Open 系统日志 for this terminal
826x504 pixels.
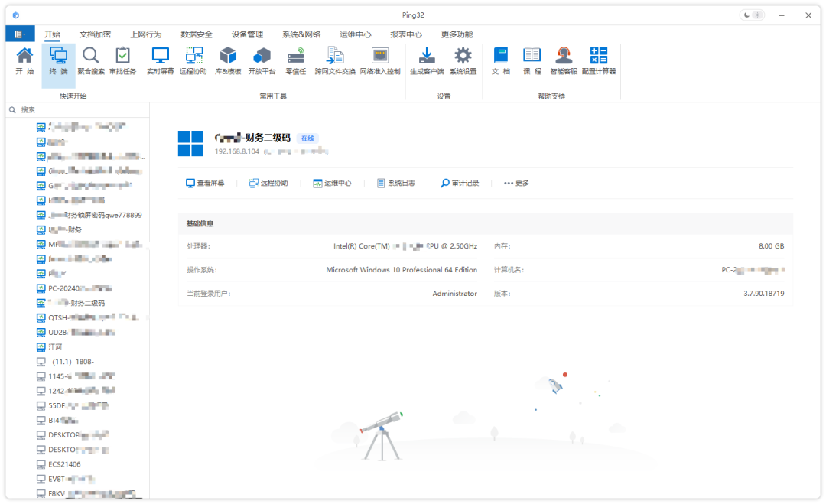pos(397,183)
